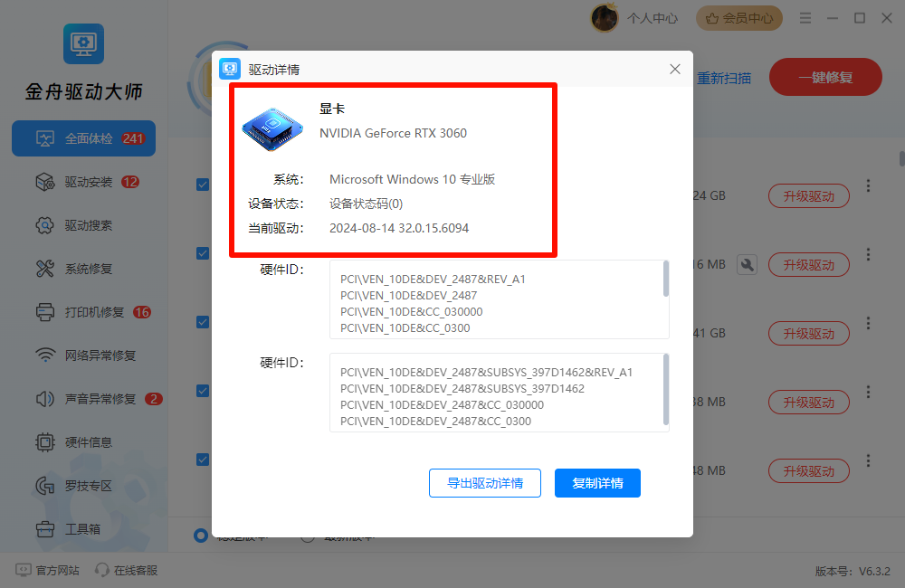Click the 版本号：V6.3.2 label
Image resolution: width=905 pixels, height=588 pixels.
coord(853,572)
